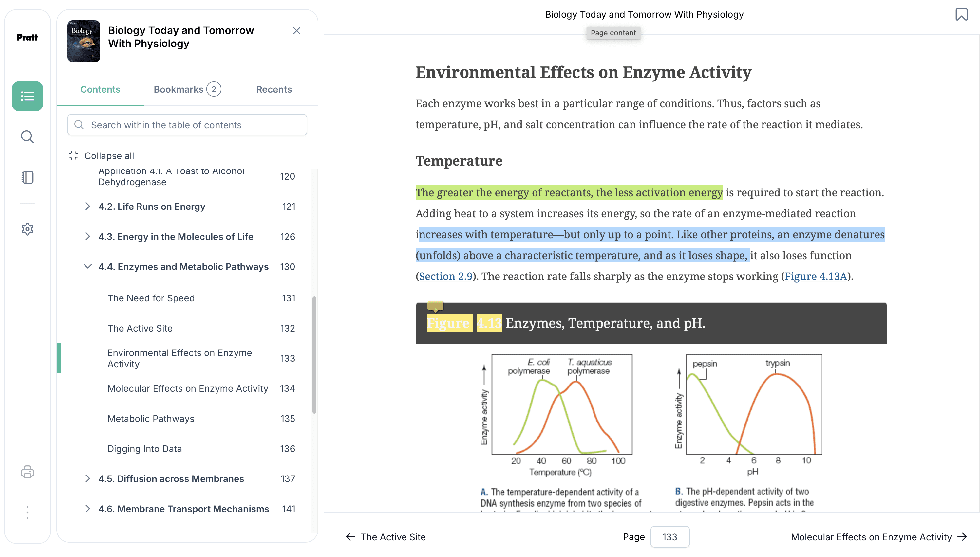This screenshot has height=557, width=980.
Task: Open the note marker above Figure 4.13
Action: coord(435,306)
